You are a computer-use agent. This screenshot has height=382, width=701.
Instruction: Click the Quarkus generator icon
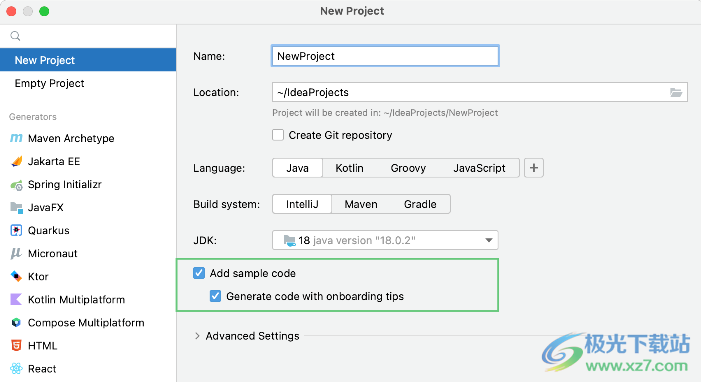(16, 230)
